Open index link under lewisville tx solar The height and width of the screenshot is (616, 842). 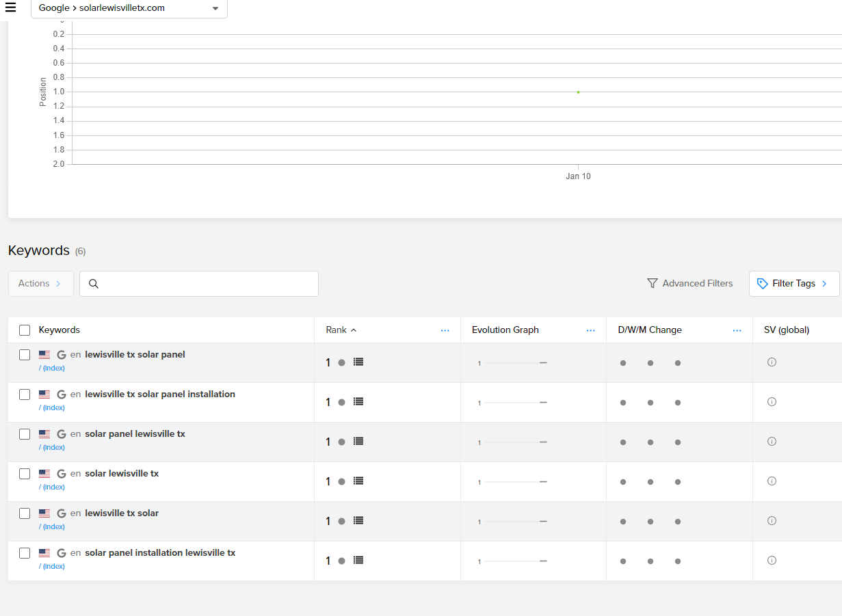coord(52,526)
